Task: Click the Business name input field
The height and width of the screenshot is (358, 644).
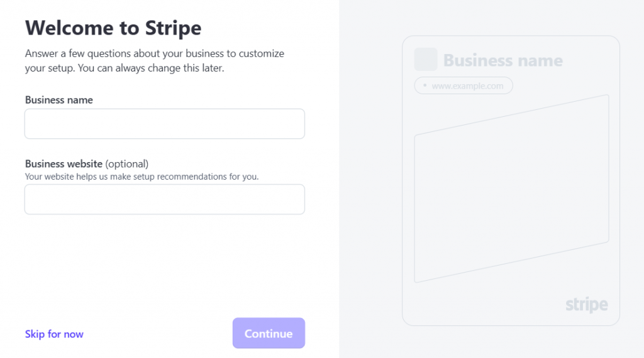Action: click(164, 124)
